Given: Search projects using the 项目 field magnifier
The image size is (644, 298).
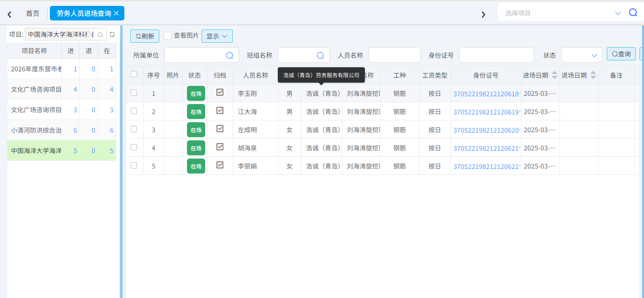Looking at the screenshot, I should click(100, 35).
